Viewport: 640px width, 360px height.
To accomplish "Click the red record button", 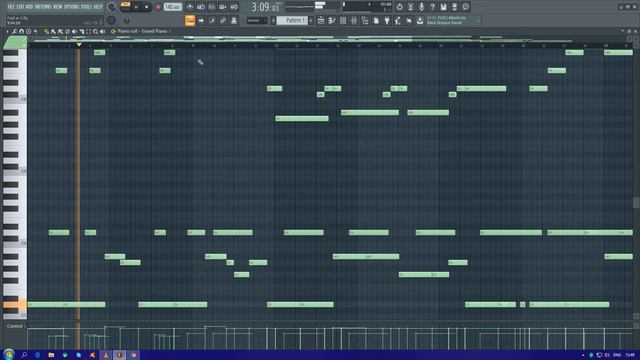I will (x=158, y=7).
